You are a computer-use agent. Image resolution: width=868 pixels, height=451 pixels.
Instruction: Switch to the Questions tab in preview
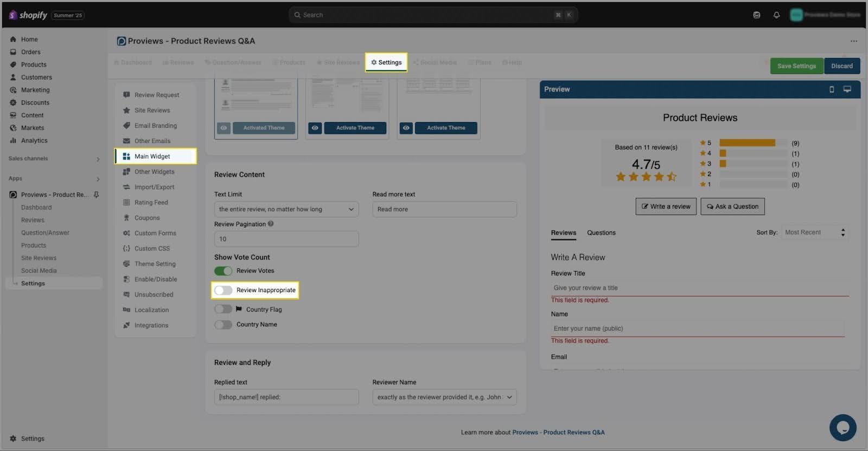(601, 233)
